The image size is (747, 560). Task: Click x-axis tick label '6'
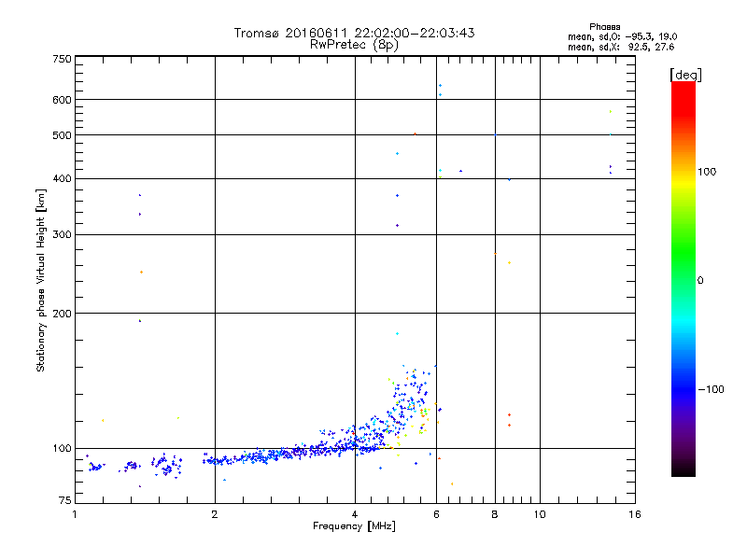[436, 514]
